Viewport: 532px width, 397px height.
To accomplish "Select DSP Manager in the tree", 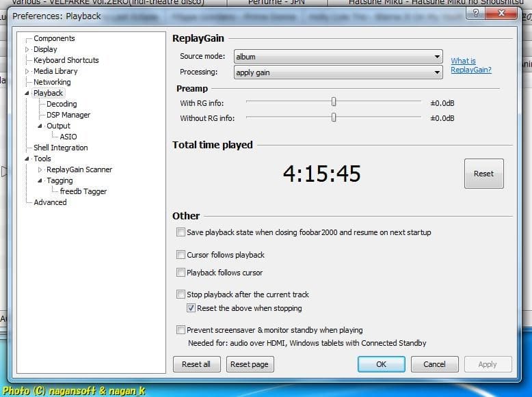I will point(68,115).
